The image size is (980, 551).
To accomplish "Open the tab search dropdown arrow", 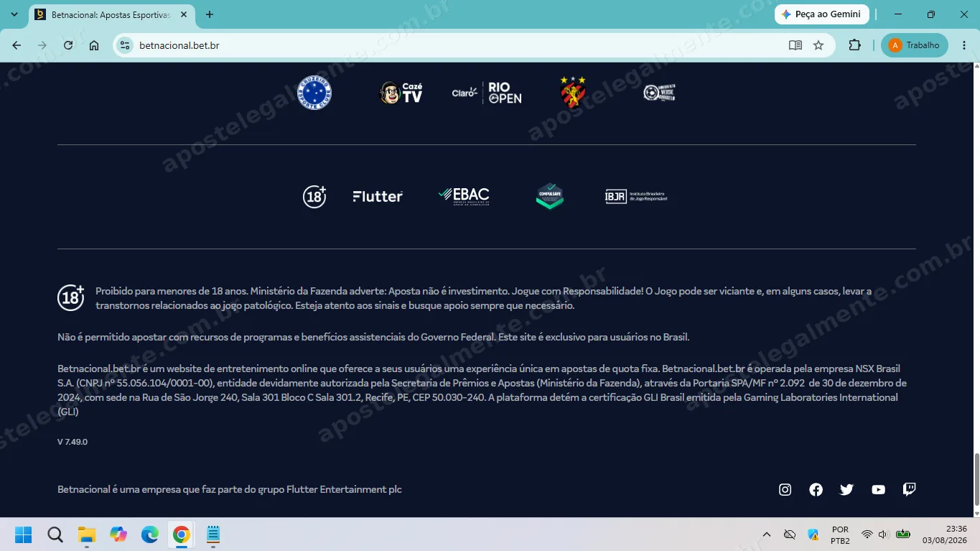I will (x=14, y=14).
